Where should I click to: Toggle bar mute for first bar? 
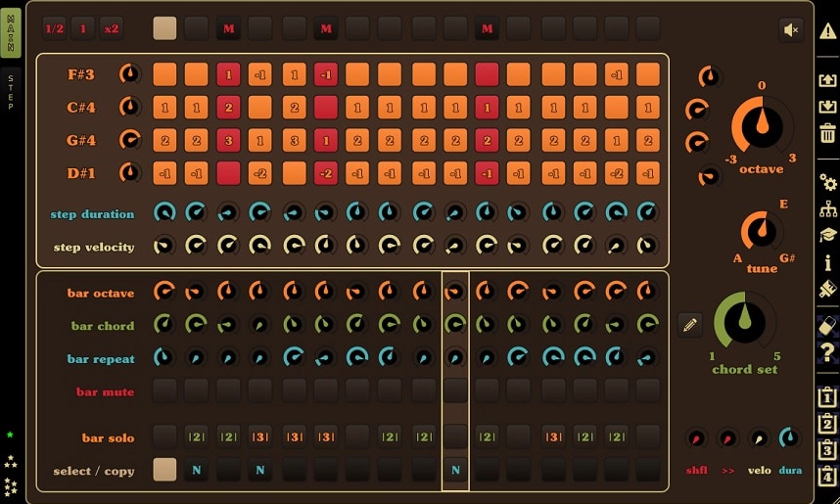[164, 391]
